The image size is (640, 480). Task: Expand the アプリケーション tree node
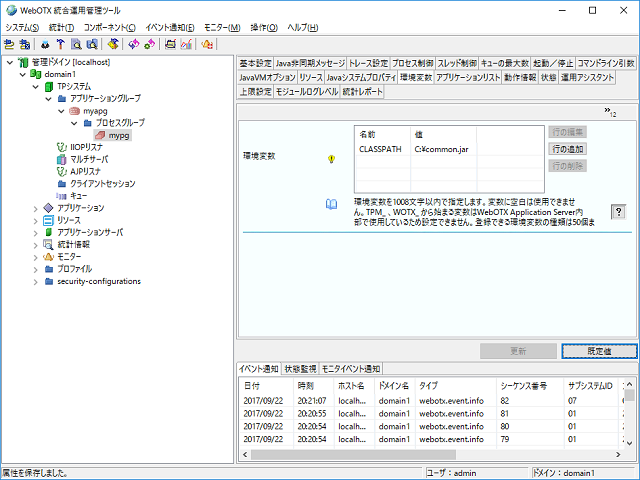(x=36, y=208)
